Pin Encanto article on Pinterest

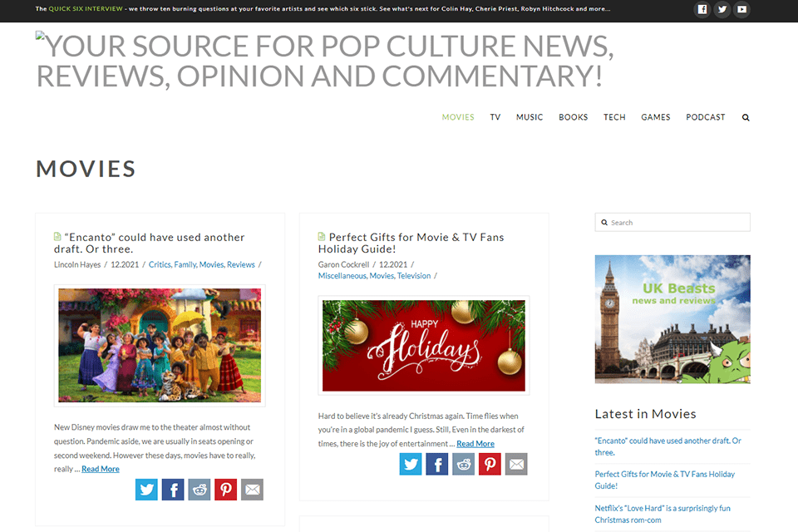pos(226,490)
